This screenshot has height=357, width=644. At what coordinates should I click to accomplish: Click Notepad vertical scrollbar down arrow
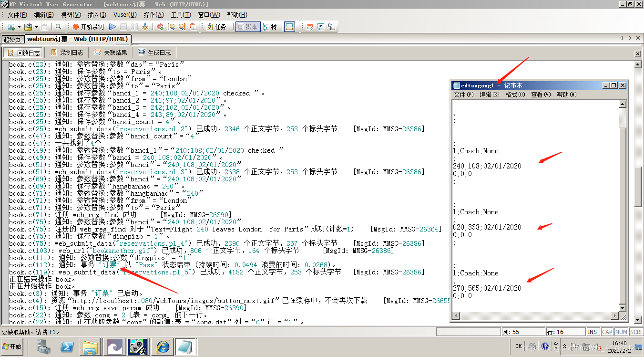623,308
